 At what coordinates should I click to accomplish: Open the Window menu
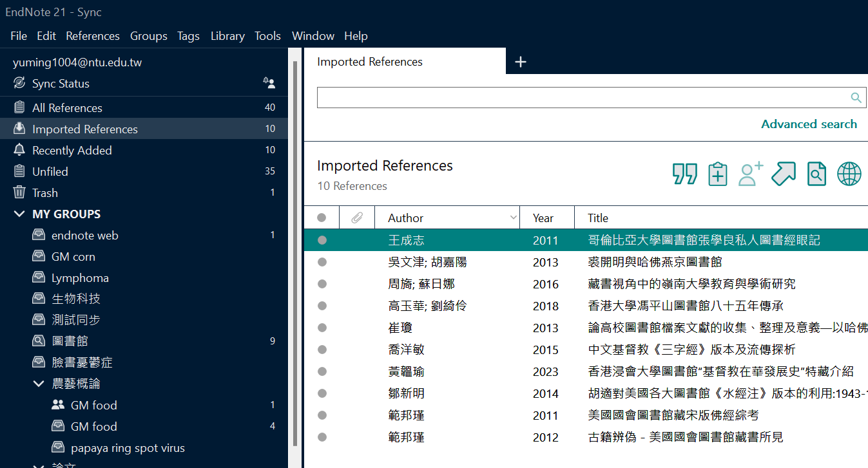[x=313, y=36]
